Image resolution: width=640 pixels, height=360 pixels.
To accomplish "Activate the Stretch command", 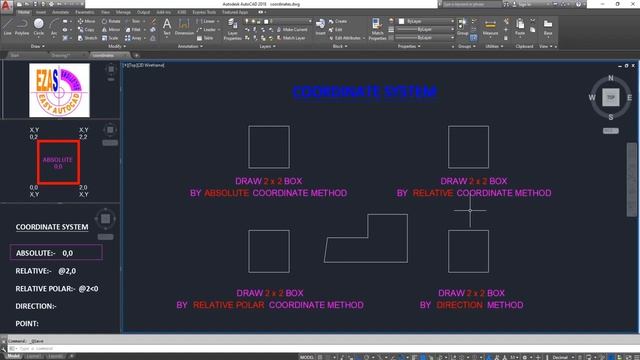I will pyautogui.click(x=87, y=38).
